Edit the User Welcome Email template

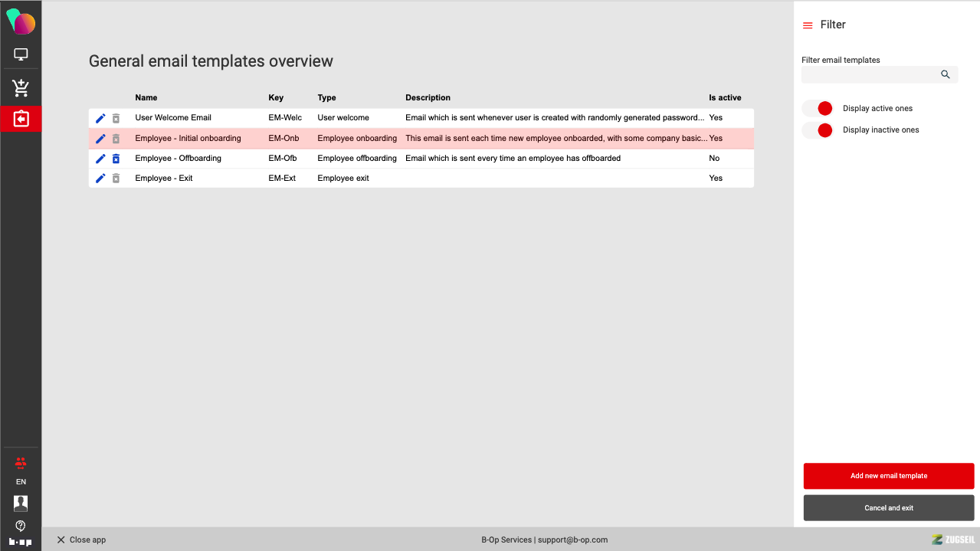(x=100, y=118)
